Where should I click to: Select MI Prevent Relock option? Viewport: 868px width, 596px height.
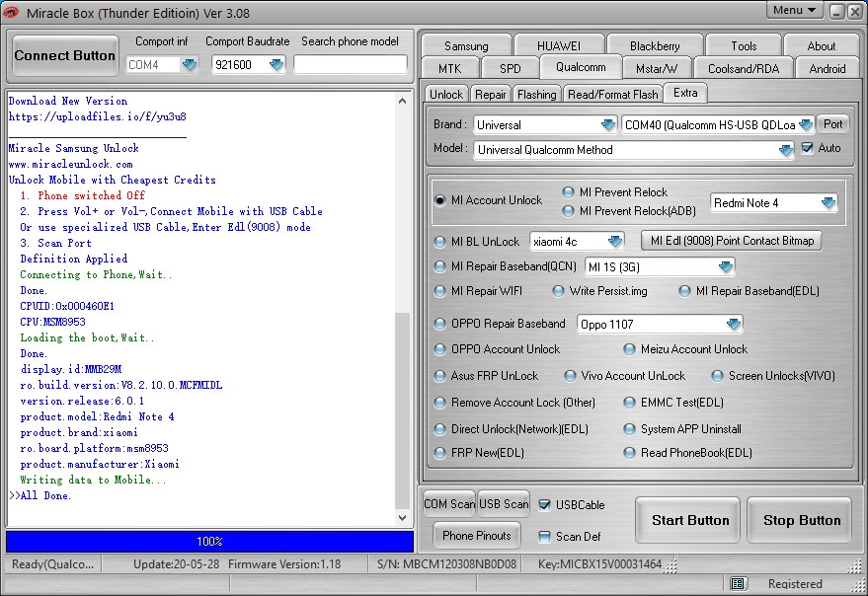(x=568, y=192)
